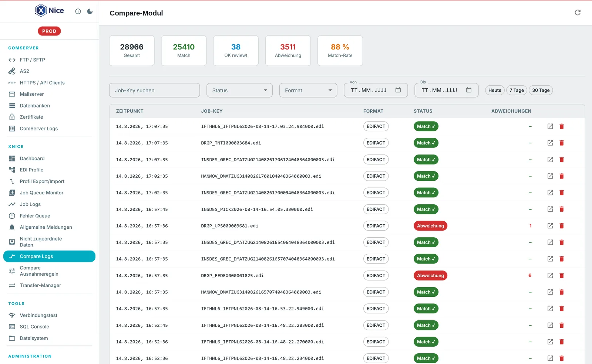
Task: Delete the INSDES_PICK2026-08-14 row
Action: 562,209
